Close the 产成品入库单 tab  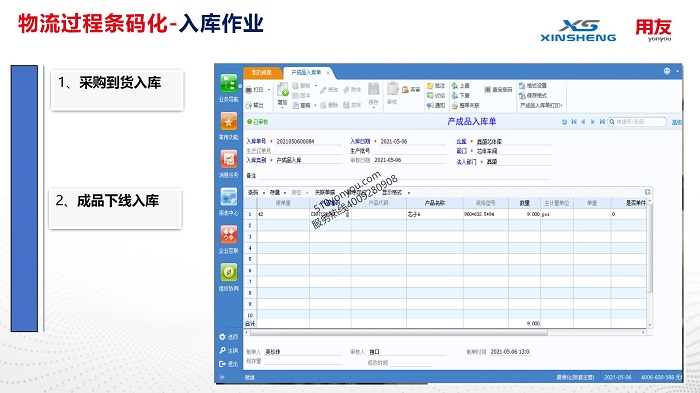tap(328, 73)
